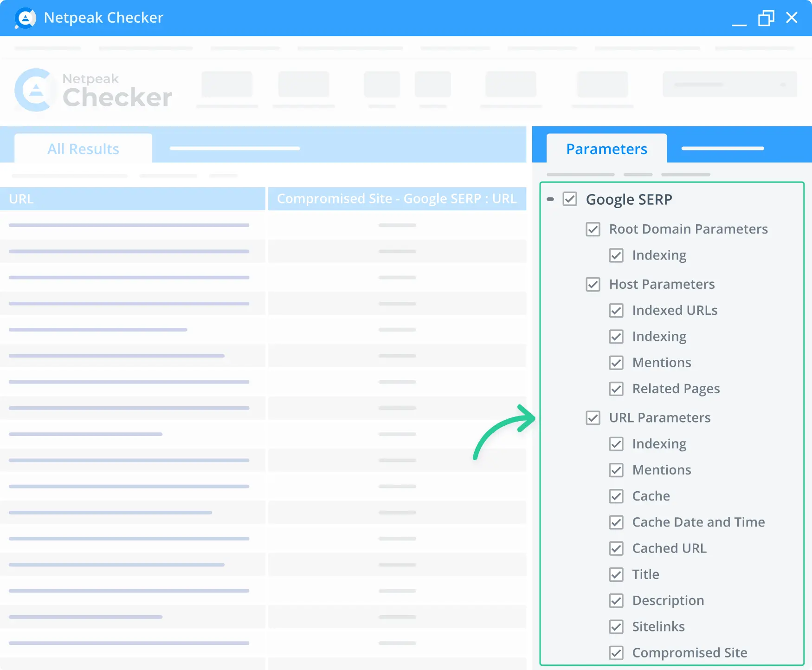Screen dimensions: 812x670
Task: Select the Host Parameters label
Action: [662, 284]
